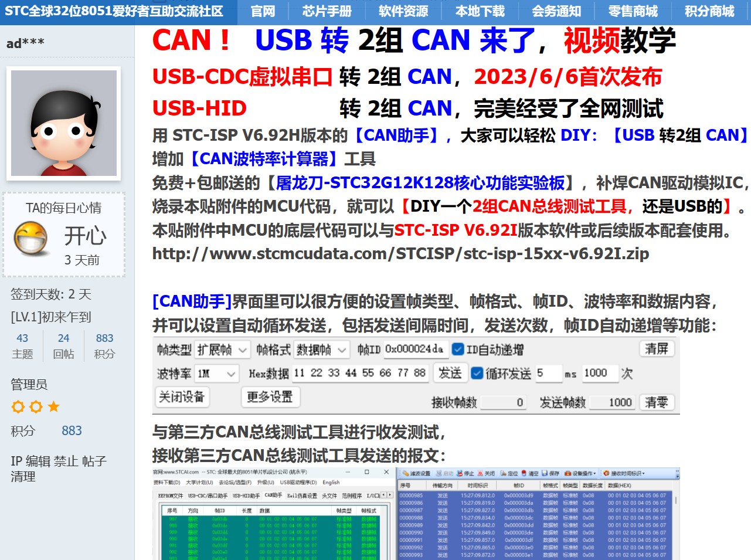
Task: Click the Hex数据 input field
Action: click(360, 374)
